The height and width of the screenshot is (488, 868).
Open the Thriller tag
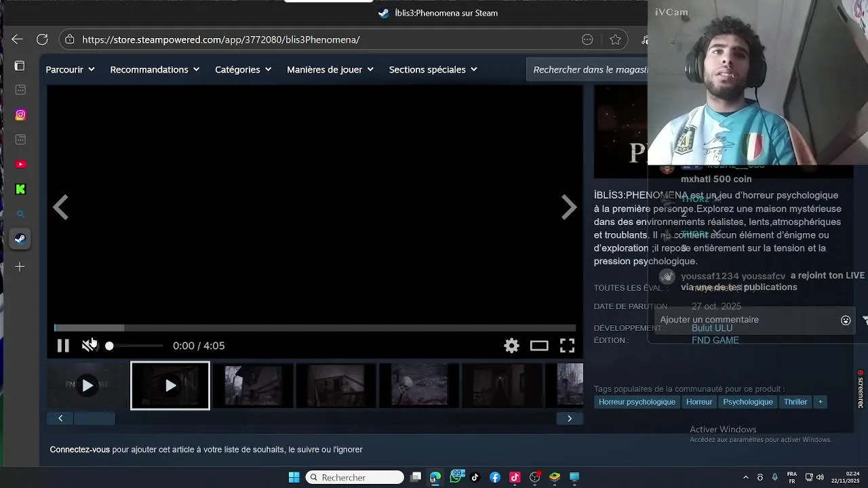tap(795, 402)
